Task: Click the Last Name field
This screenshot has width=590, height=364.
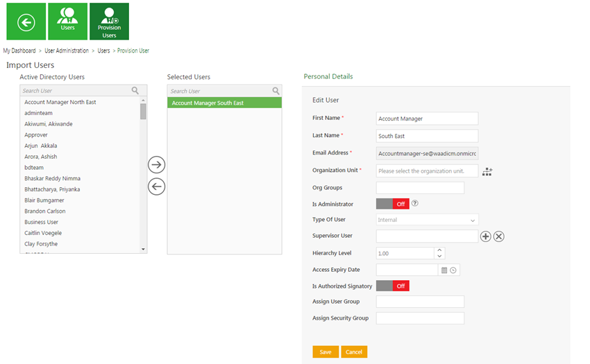Action: 427,136
